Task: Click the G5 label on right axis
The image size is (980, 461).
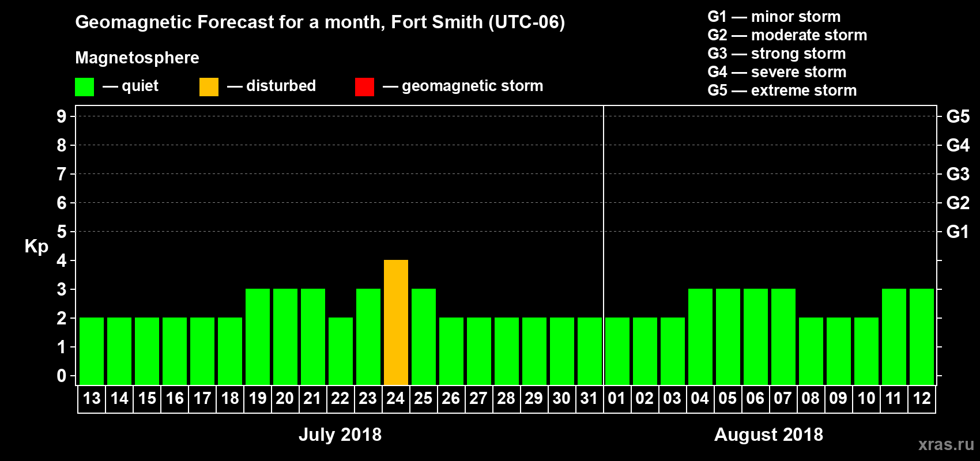Action: [958, 116]
